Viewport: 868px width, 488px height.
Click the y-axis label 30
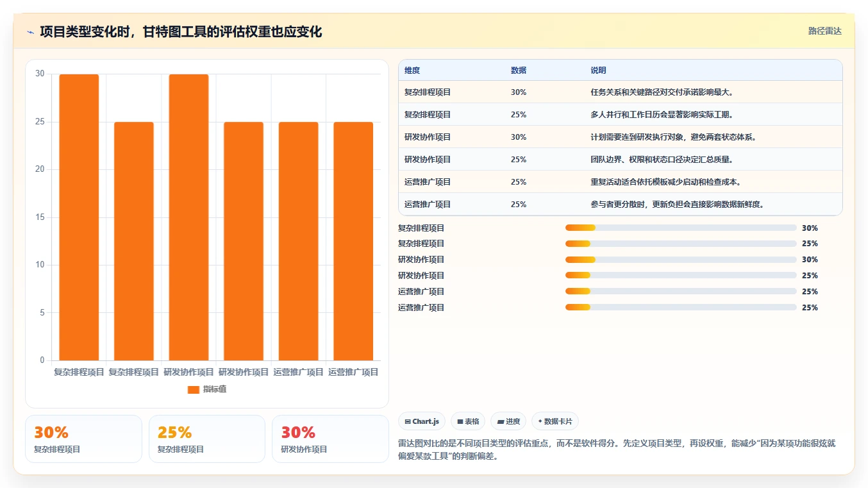tap(40, 74)
